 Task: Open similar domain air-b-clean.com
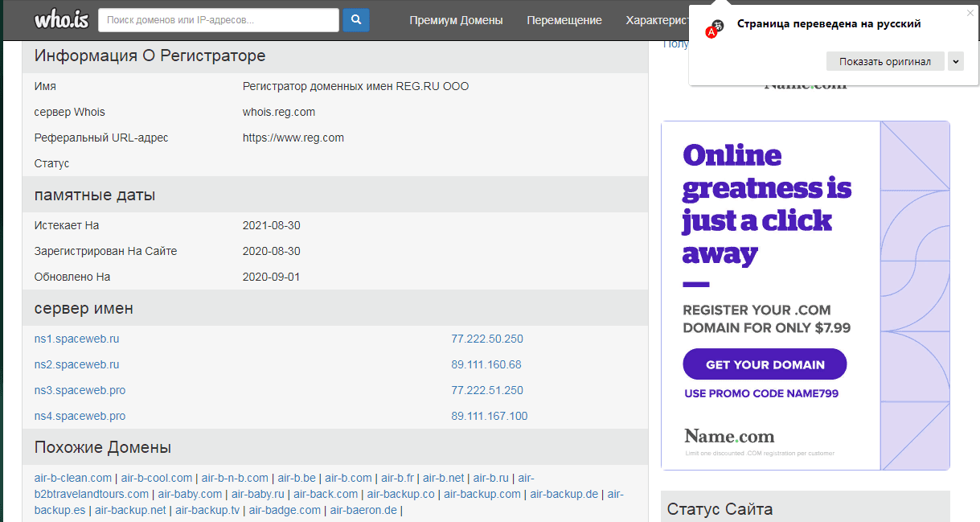click(73, 478)
